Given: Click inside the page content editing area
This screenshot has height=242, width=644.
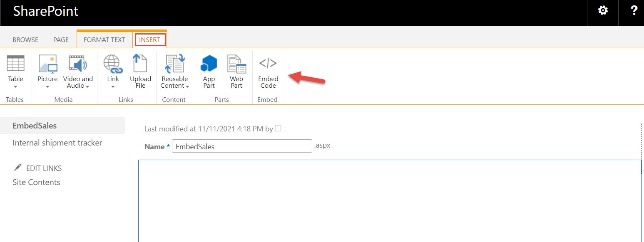Looking at the screenshot, I should tap(390, 201).
